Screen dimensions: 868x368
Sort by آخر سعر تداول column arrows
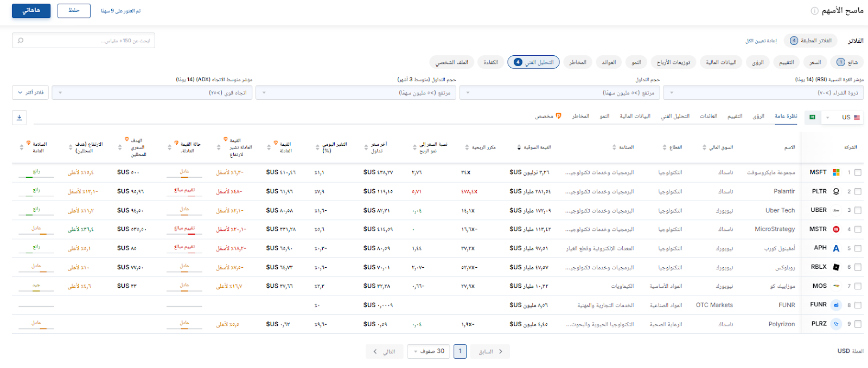(365, 147)
